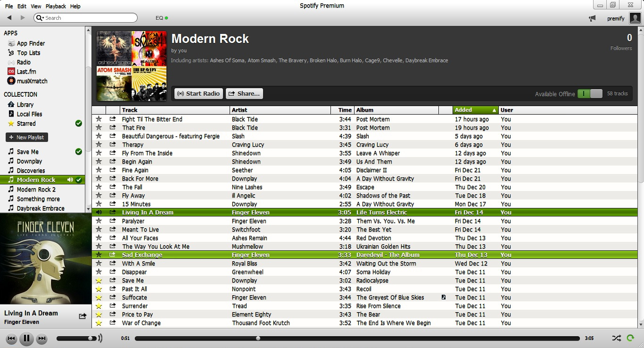Click the notifications megaphone icon

tap(592, 18)
